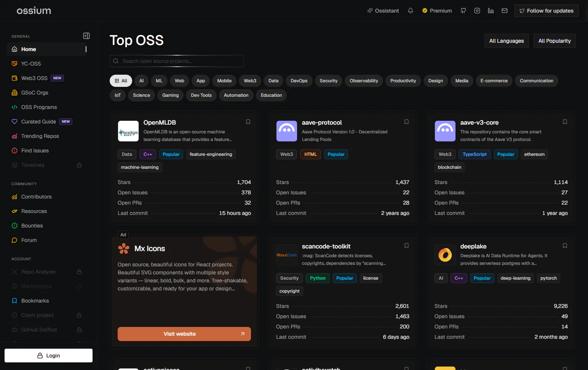Click the Trending Repos chart icon
This screenshot has height=370, width=588.
click(14, 136)
